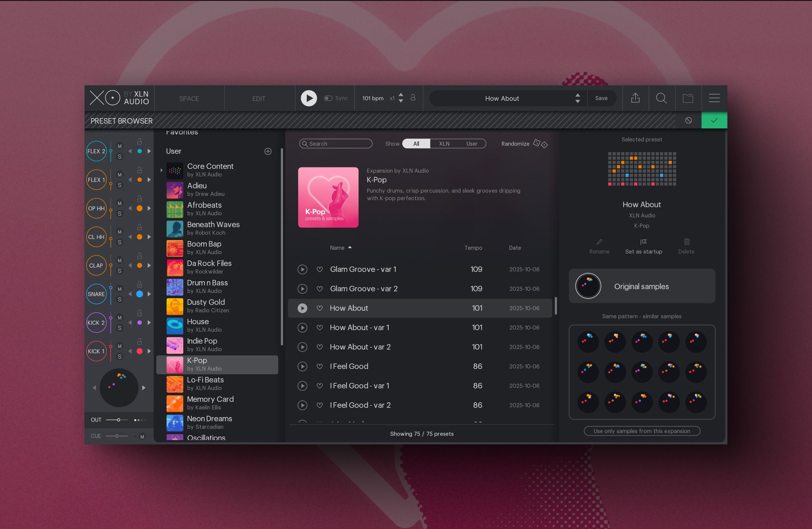Screen dimensions: 812x529
Task: Solo the CLAP channel
Action: pyautogui.click(x=120, y=272)
